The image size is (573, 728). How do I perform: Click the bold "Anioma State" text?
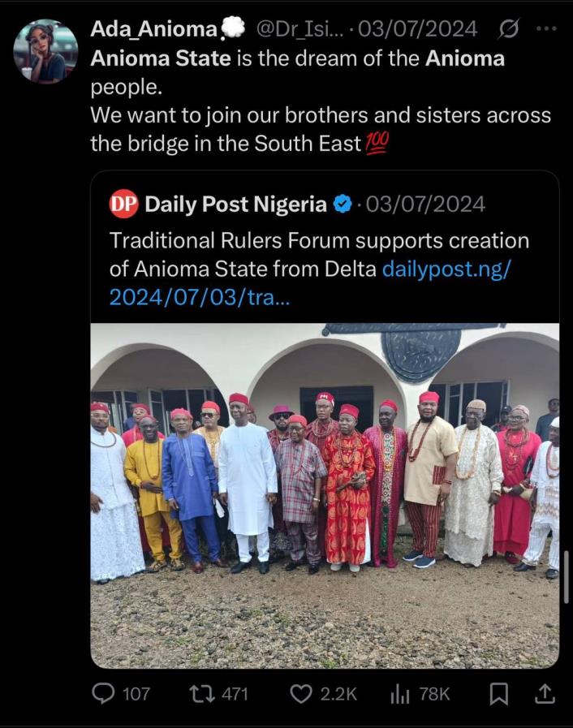pyautogui.click(x=160, y=58)
